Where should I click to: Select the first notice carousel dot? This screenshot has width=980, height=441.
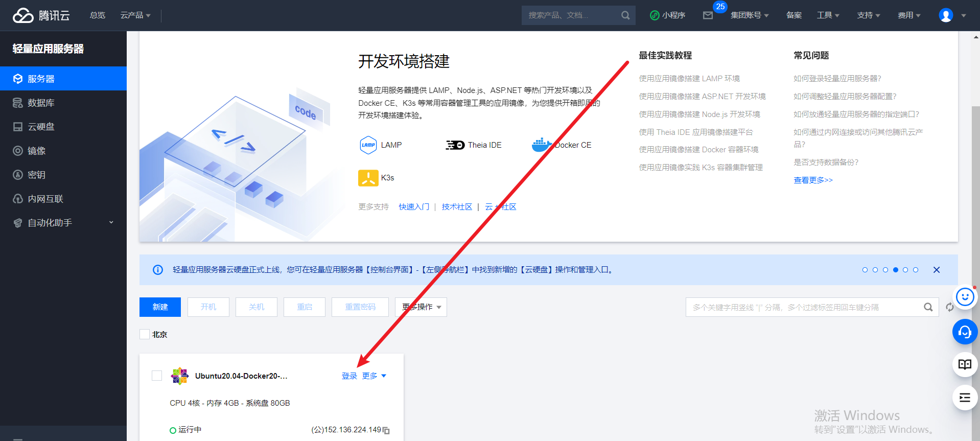pyautogui.click(x=865, y=270)
